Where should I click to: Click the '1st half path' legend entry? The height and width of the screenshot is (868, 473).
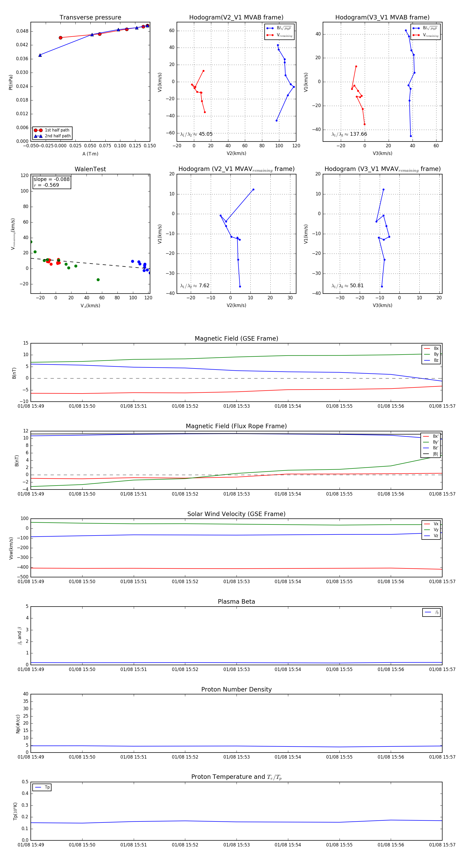[53, 130]
